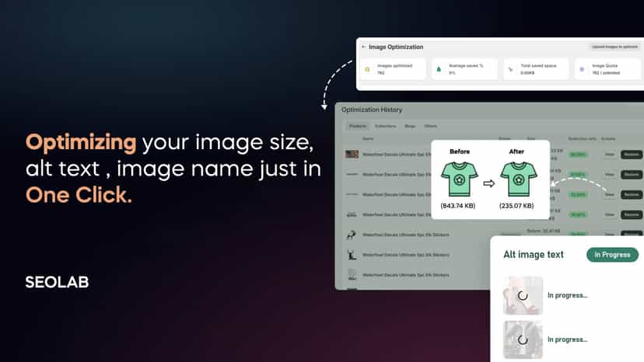Click the leaping deer silhouette thumbnail
The height and width of the screenshot is (362, 644).
[351, 235]
